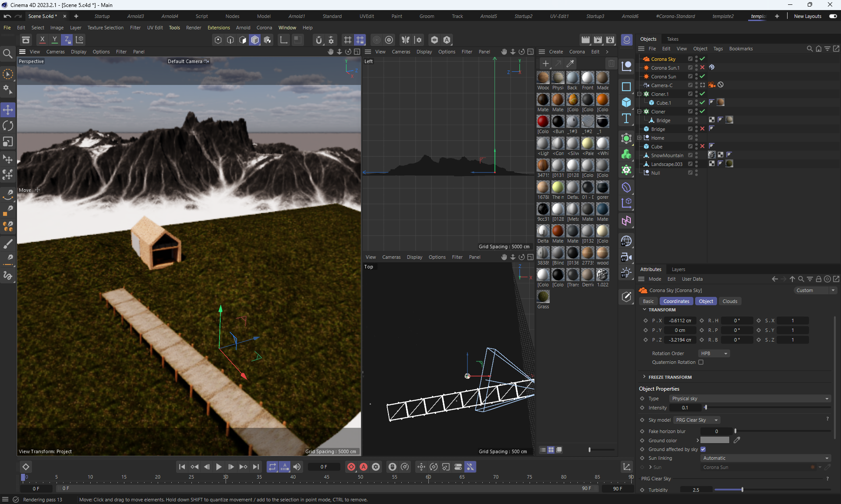Activate the Move tool
This screenshot has width=841, height=504.
8,109
